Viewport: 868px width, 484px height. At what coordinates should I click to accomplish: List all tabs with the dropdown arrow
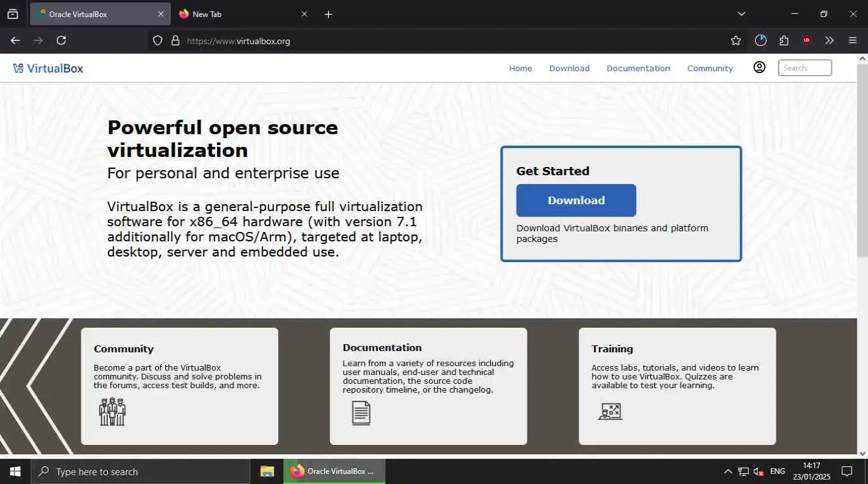(742, 14)
